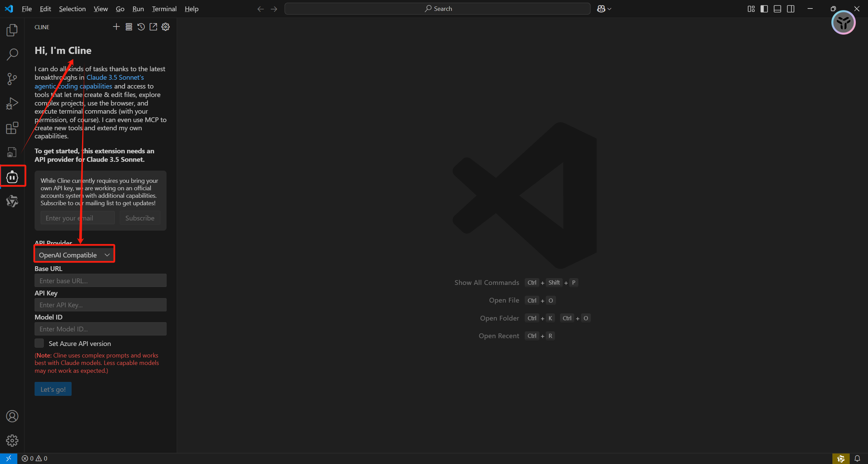
Task: Open the Cline robot icon in activity bar
Action: point(12,177)
